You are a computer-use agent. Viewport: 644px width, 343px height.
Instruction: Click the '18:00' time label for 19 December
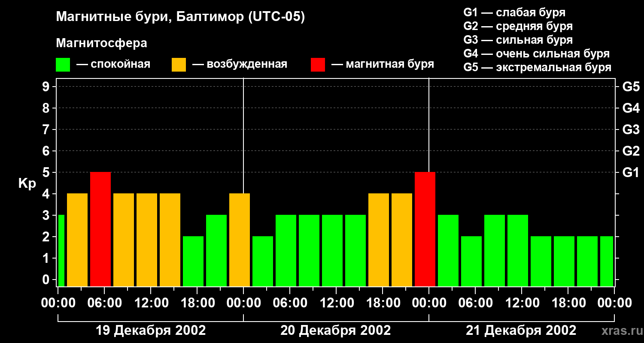pos(197,303)
